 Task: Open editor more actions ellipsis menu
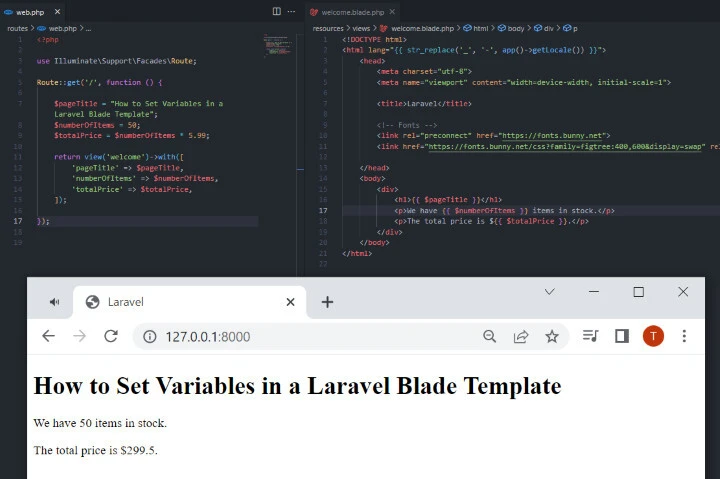pyautogui.click(x=291, y=11)
